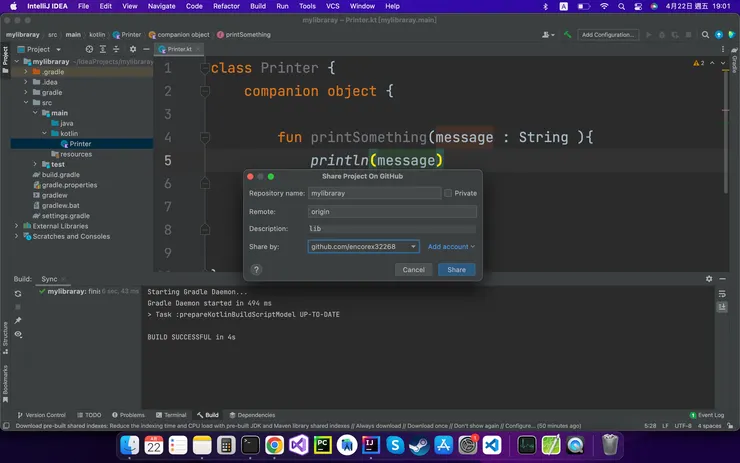Launch Google Chrome from the Dock

pos(274,445)
